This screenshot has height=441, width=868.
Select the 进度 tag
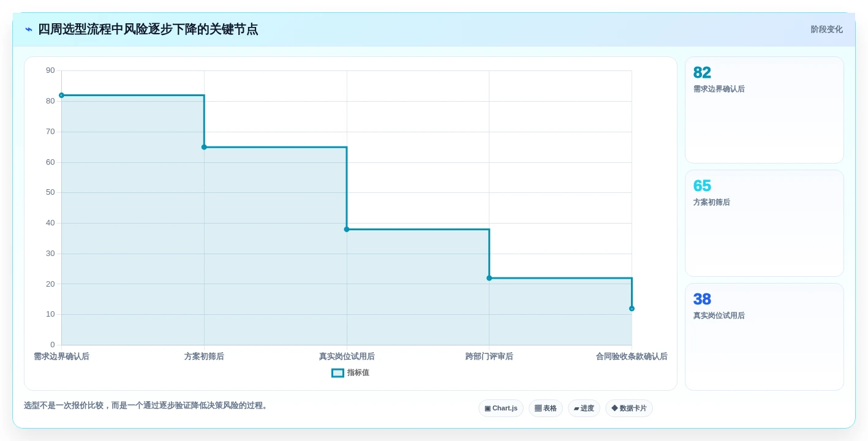click(x=584, y=408)
